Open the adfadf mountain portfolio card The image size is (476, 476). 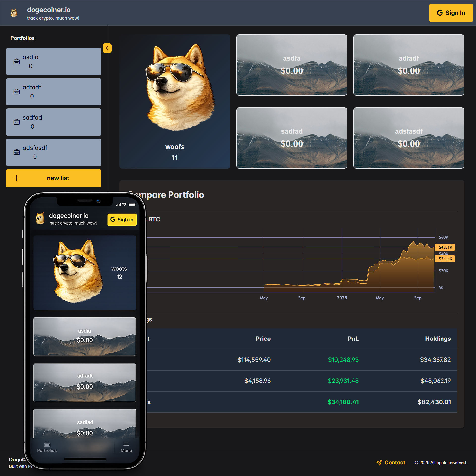(408, 65)
